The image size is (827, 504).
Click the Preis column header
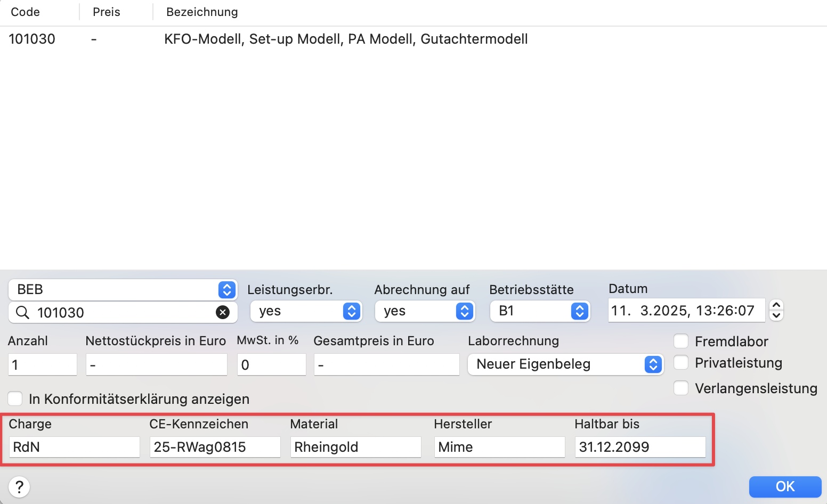pos(106,12)
